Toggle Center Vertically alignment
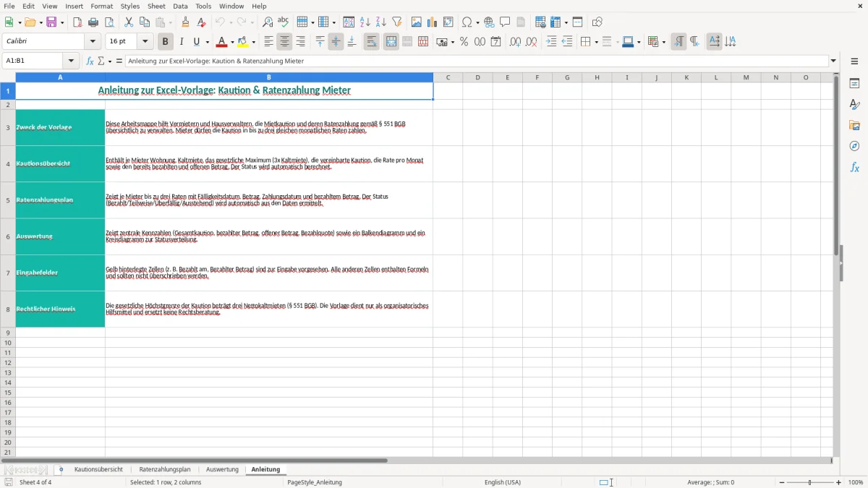The height and width of the screenshot is (488, 868). [336, 42]
